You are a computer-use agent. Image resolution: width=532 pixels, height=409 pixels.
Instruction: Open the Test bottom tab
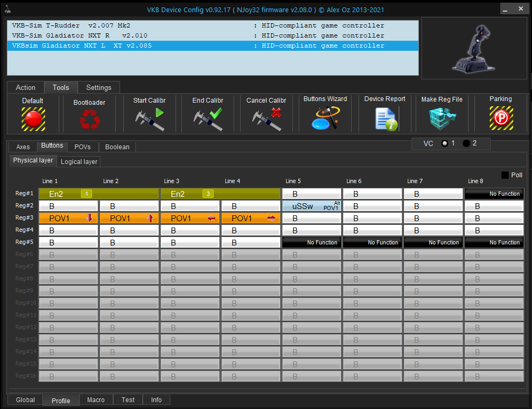(x=128, y=400)
